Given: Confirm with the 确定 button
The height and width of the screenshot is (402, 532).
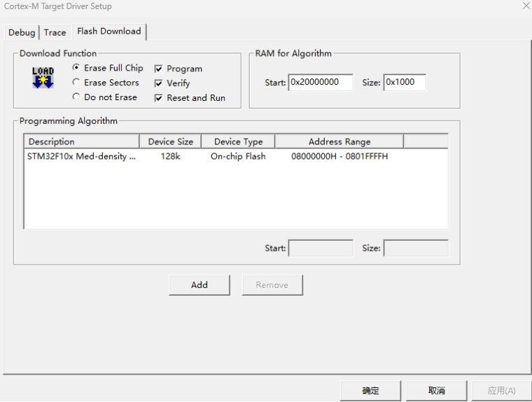Looking at the screenshot, I should [x=370, y=391].
